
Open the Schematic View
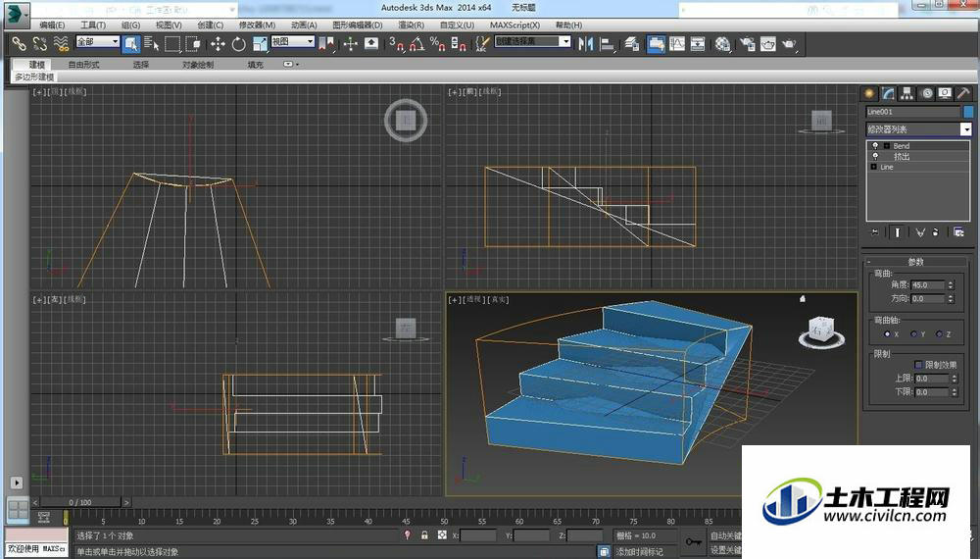(x=698, y=44)
